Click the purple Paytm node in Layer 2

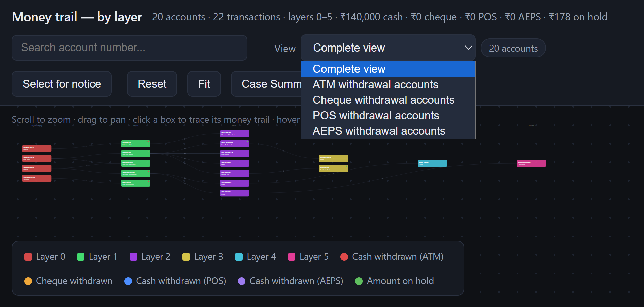(235, 183)
